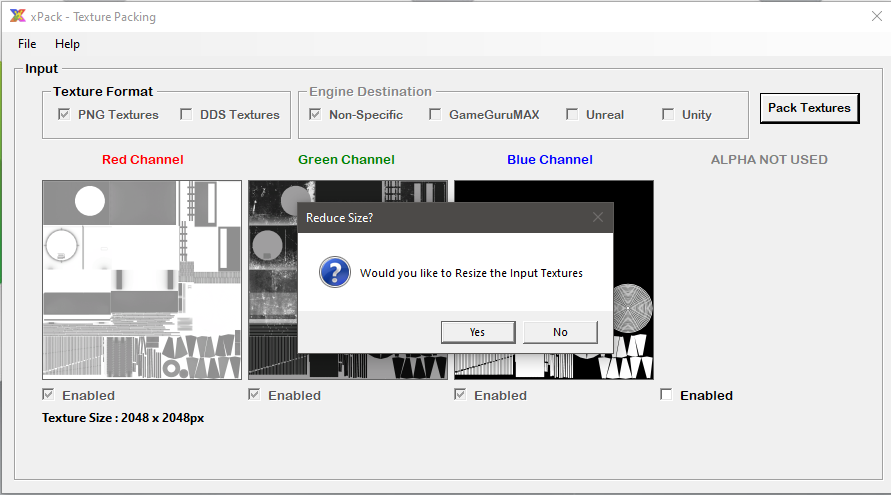Click the Green Channel label
This screenshot has height=495, width=891.
click(346, 160)
